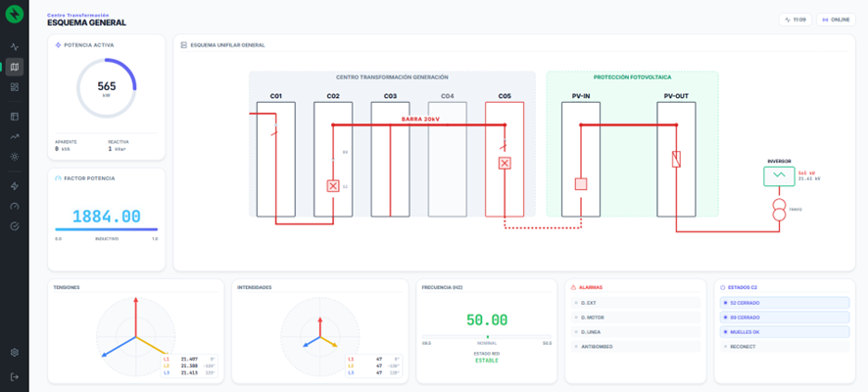Click the C02 breaker crossed-box symbol

(333, 186)
